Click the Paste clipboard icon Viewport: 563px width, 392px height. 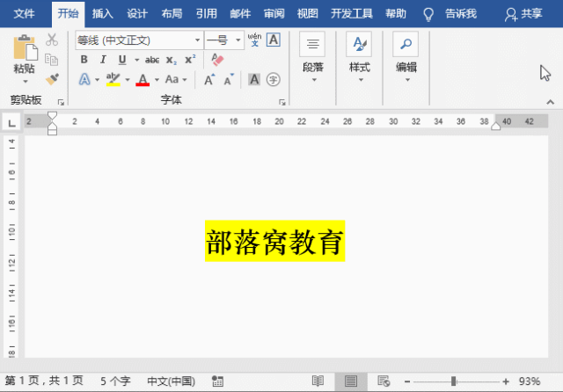[x=26, y=47]
